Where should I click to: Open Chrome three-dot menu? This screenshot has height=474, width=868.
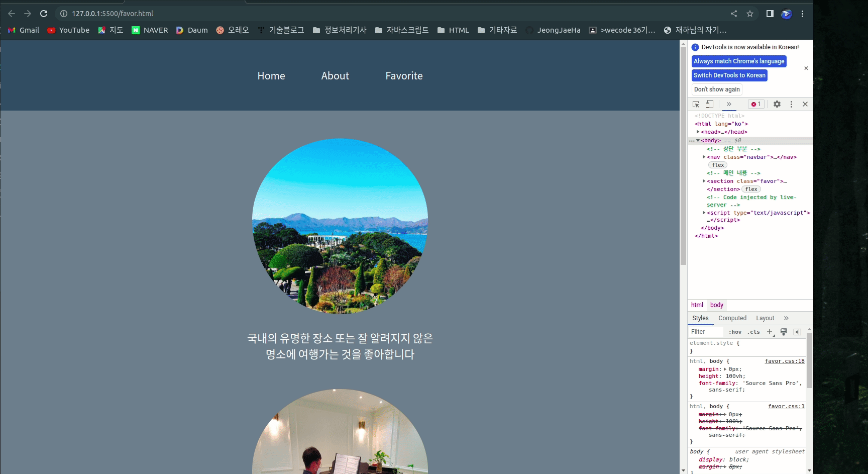[802, 14]
